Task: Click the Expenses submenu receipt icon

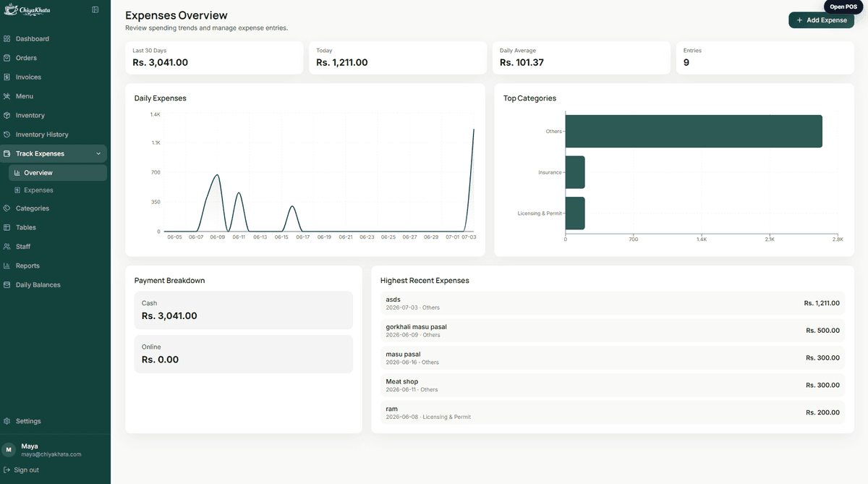Action: (x=17, y=190)
